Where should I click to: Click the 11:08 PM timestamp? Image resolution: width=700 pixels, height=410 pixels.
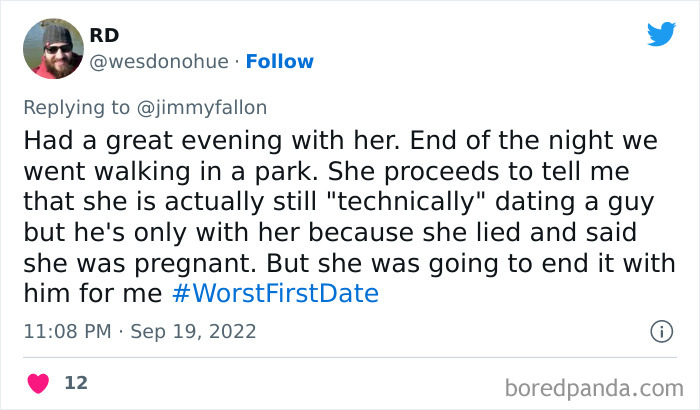coord(64,331)
